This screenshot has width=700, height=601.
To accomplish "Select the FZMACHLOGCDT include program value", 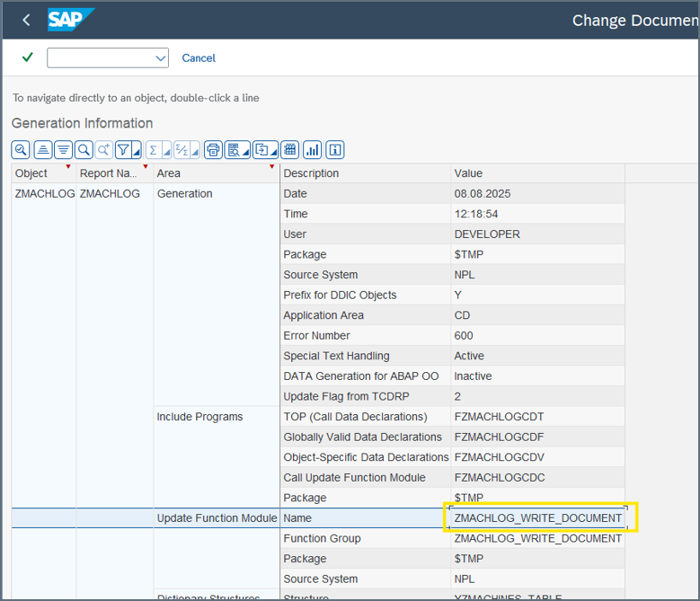I will click(x=500, y=417).
